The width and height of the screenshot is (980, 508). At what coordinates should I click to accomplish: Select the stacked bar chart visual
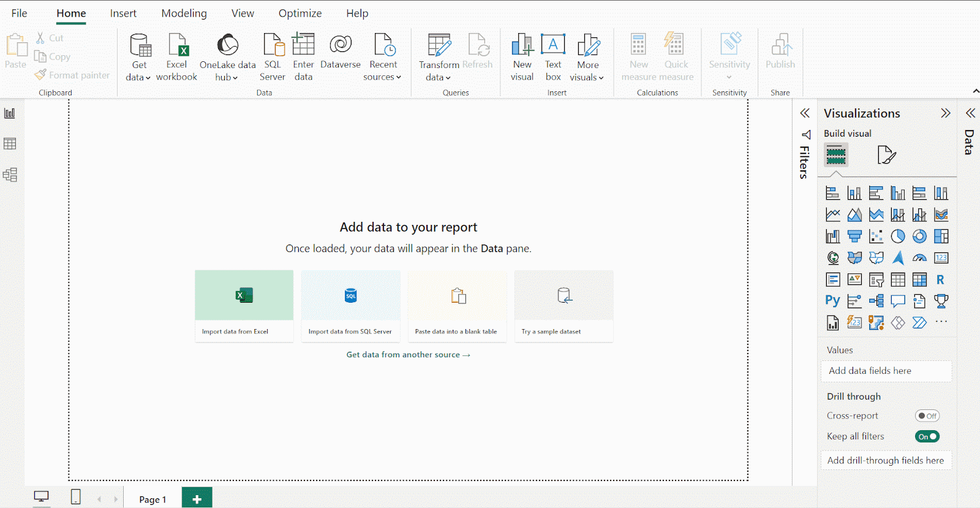coord(832,193)
